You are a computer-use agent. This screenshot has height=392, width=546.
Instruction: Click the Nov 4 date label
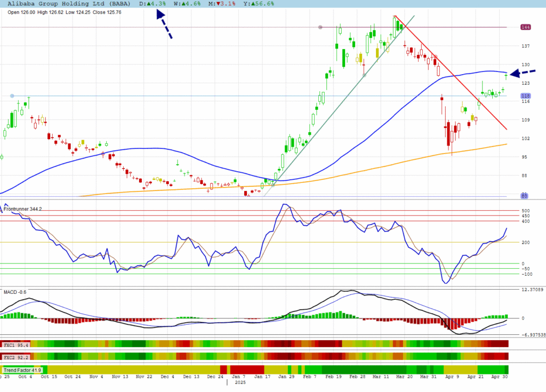96,377
